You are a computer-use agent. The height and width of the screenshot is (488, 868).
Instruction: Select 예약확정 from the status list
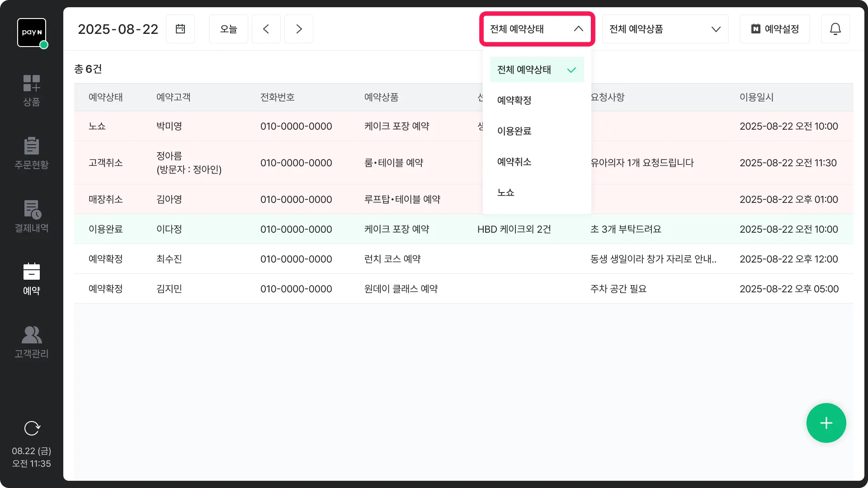pos(514,100)
